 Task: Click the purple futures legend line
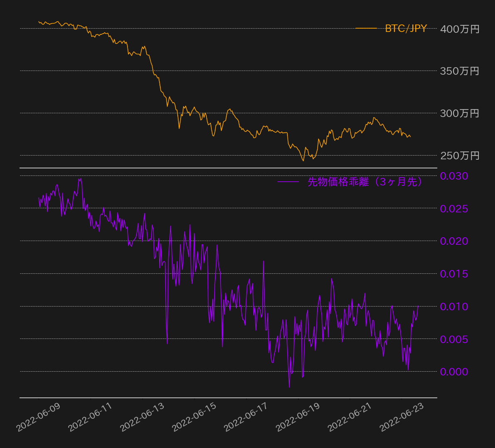pyautogui.click(x=288, y=182)
